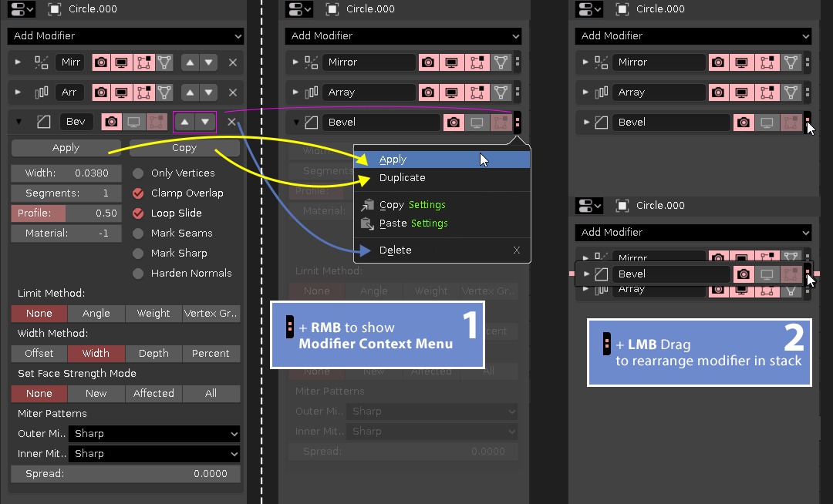The width and height of the screenshot is (833, 504).
Task: Toggle render visibility of Arr modifier, left panel
Action: click(101, 92)
